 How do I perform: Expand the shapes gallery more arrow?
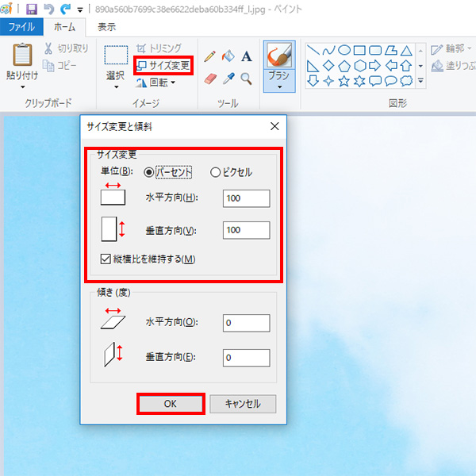(420, 81)
